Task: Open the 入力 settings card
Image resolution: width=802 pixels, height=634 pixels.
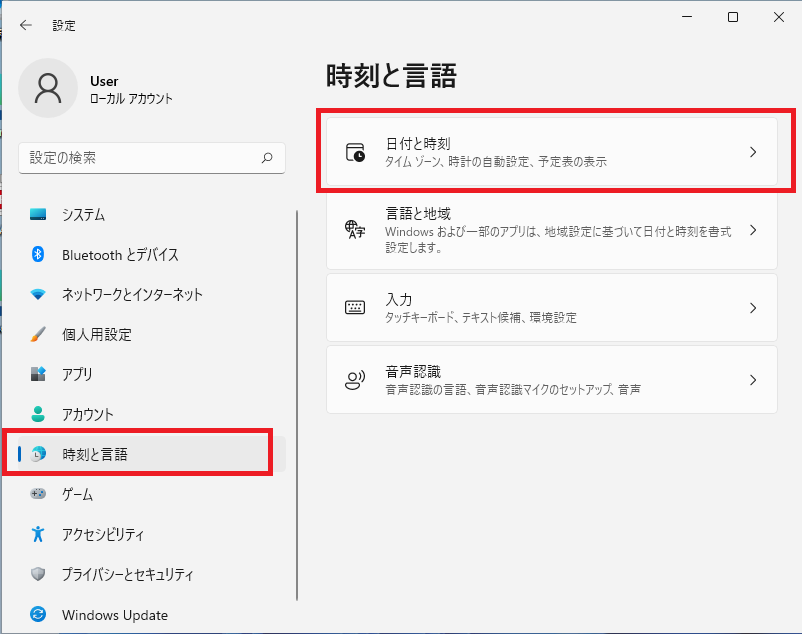Action: [552, 308]
